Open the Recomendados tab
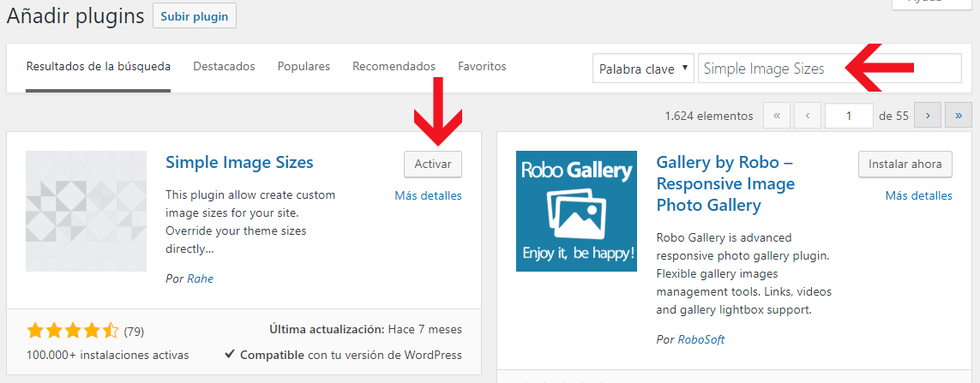The height and width of the screenshot is (383, 980). (x=394, y=66)
